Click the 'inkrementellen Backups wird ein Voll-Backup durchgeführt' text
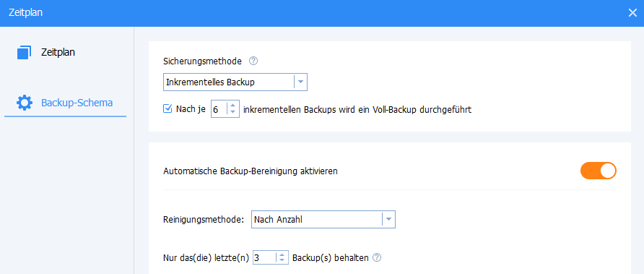644x274 pixels. point(357,110)
